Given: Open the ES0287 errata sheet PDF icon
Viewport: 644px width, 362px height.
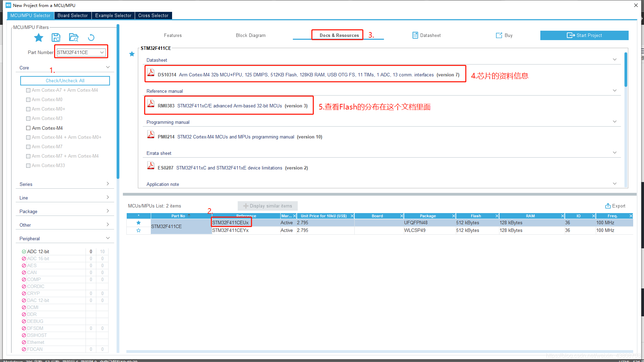Looking at the screenshot, I should (x=151, y=165).
